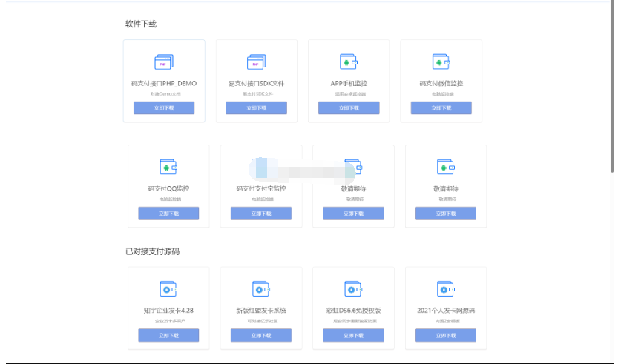Download 知宇企业发卡4.28 using 立即下载
The height and width of the screenshot is (364, 621).
[x=168, y=335]
